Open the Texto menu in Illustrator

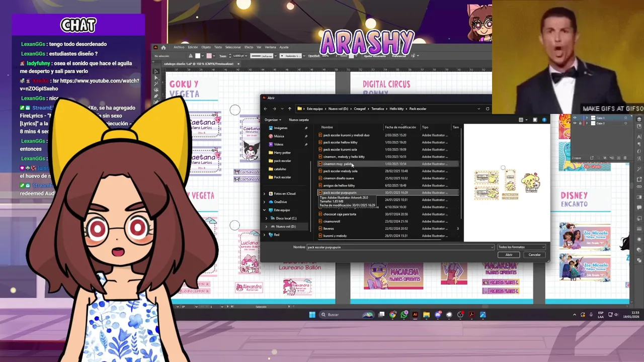218,47
